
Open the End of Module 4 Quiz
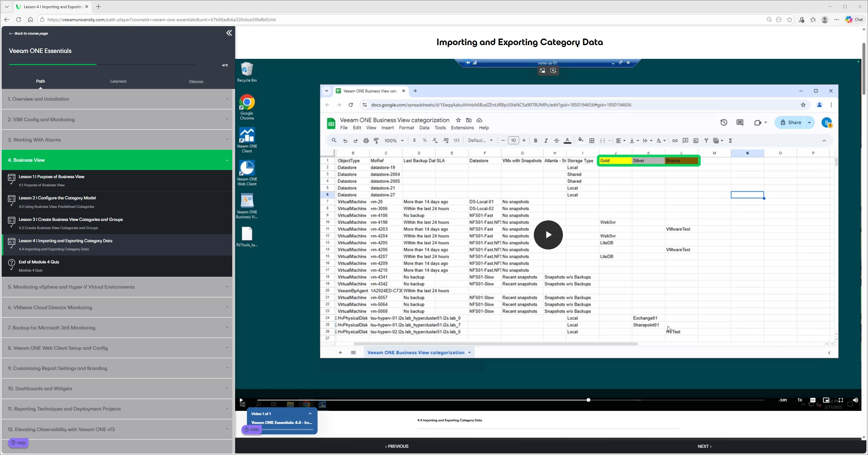click(39, 262)
